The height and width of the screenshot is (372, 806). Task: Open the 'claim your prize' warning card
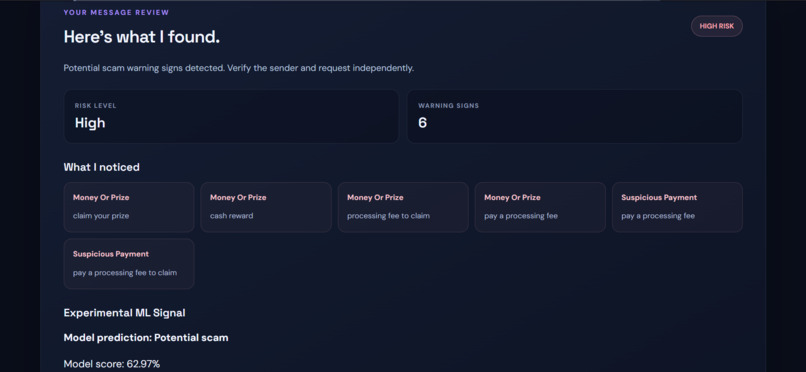pyautogui.click(x=129, y=207)
